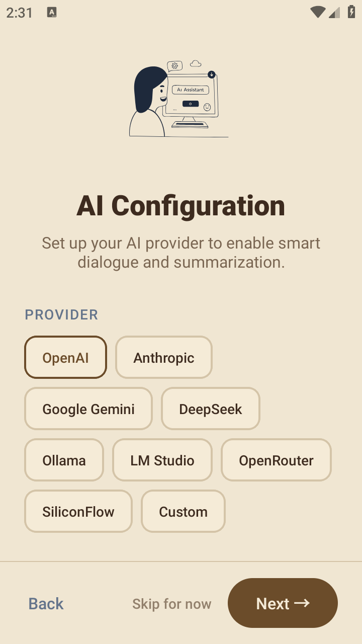The width and height of the screenshot is (362, 644).
Task: Pick DeepSeek from the provider list
Action: (x=211, y=409)
